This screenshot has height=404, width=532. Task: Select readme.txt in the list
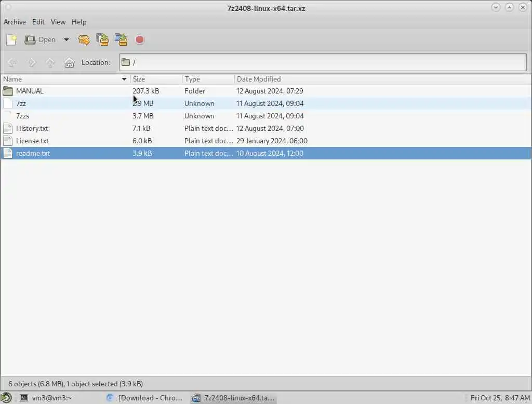point(266,153)
